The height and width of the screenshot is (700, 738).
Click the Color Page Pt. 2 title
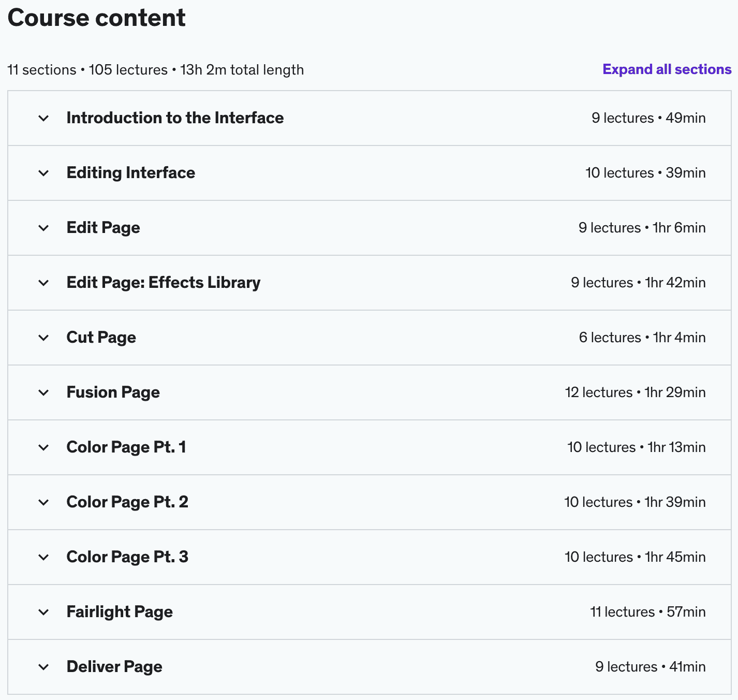(127, 502)
